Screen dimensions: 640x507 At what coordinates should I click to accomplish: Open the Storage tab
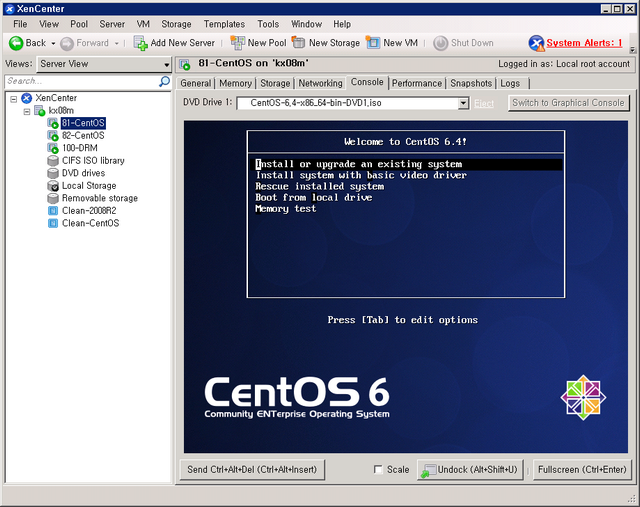275,83
